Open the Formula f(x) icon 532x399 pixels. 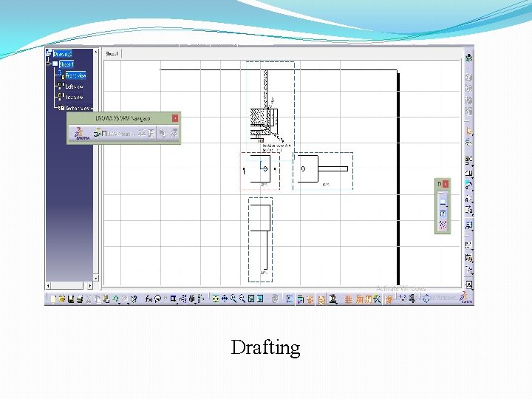[149, 299]
